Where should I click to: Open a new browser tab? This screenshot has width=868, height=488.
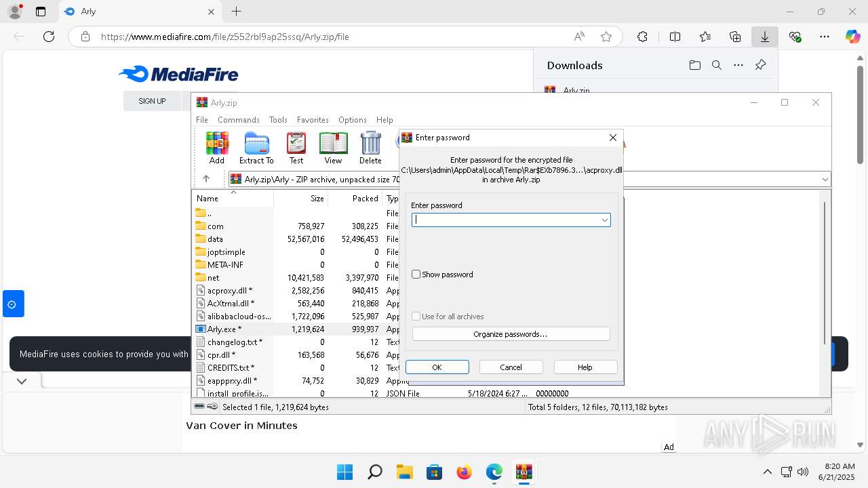pyautogui.click(x=236, y=12)
